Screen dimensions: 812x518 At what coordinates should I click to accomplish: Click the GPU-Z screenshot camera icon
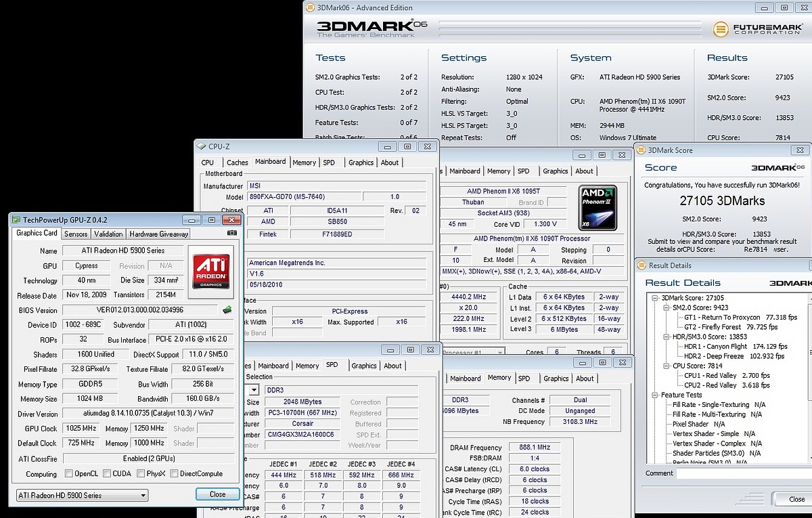coord(232,233)
